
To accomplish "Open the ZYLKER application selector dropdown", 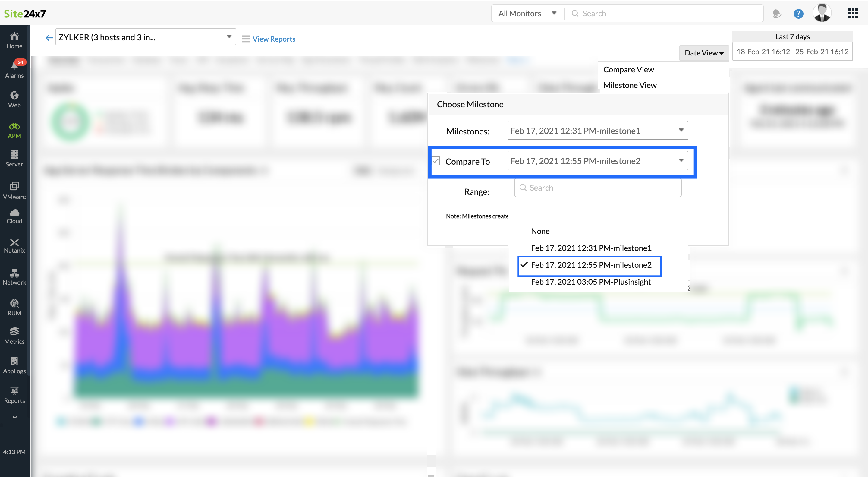I will 145,37.
